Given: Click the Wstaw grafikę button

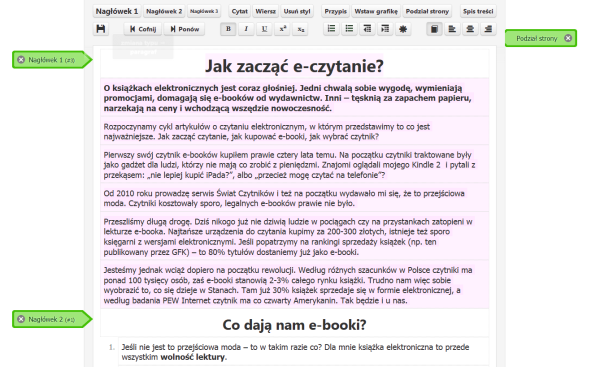Looking at the screenshot, I should click(376, 11).
